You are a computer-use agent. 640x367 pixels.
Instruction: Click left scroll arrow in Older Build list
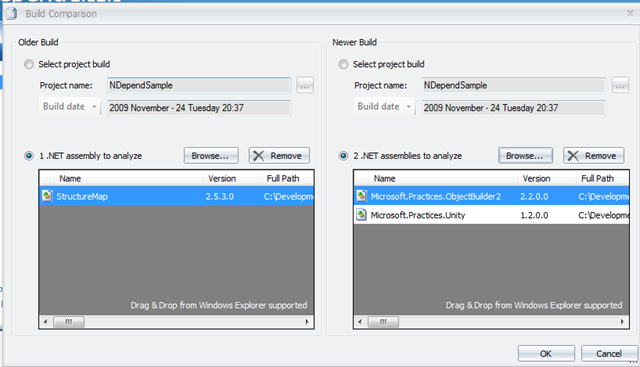tap(45, 322)
